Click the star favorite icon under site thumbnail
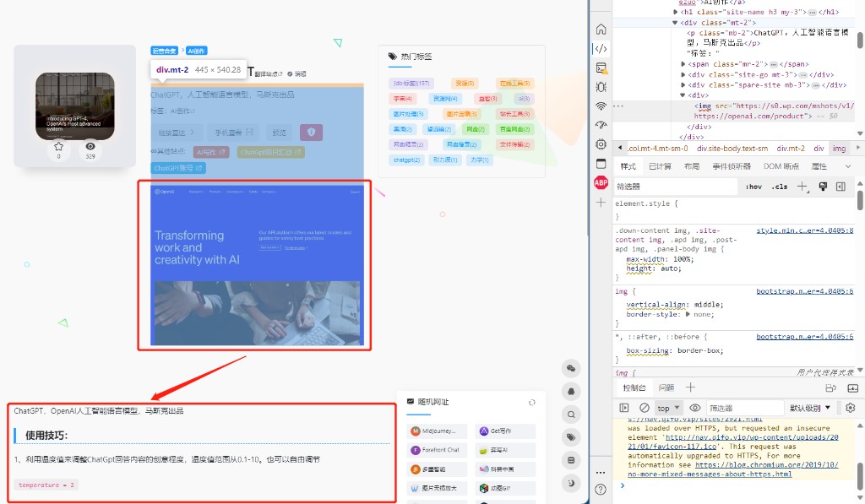865x504 pixels. 58,147
